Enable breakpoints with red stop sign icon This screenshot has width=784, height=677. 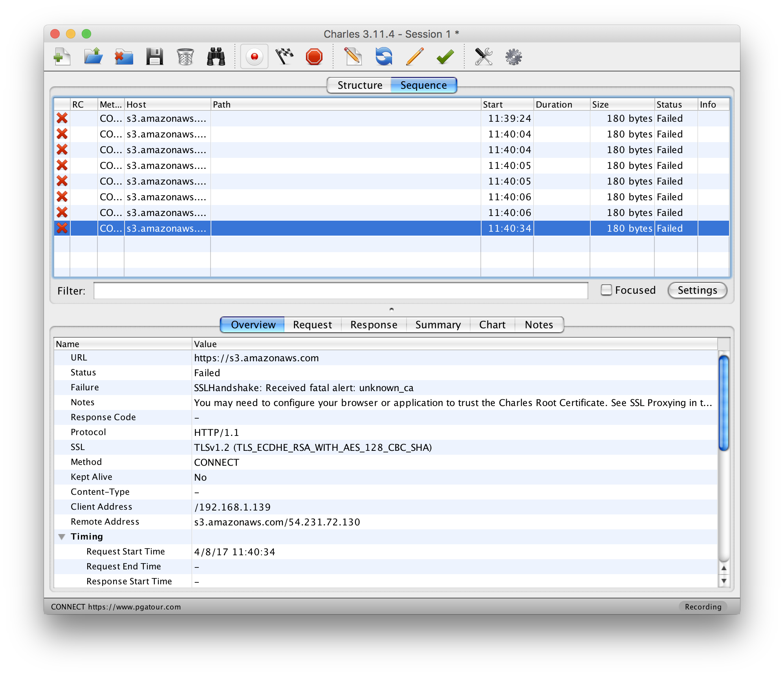314,57
